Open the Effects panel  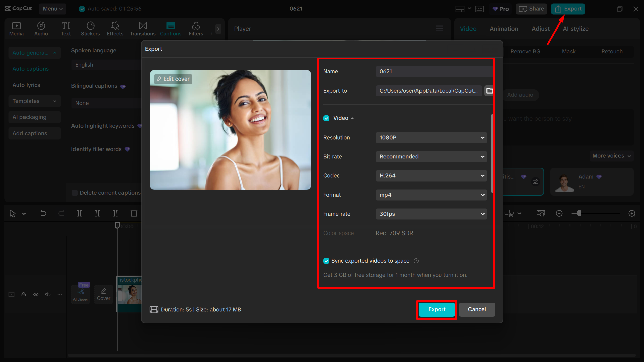point(115,29)
